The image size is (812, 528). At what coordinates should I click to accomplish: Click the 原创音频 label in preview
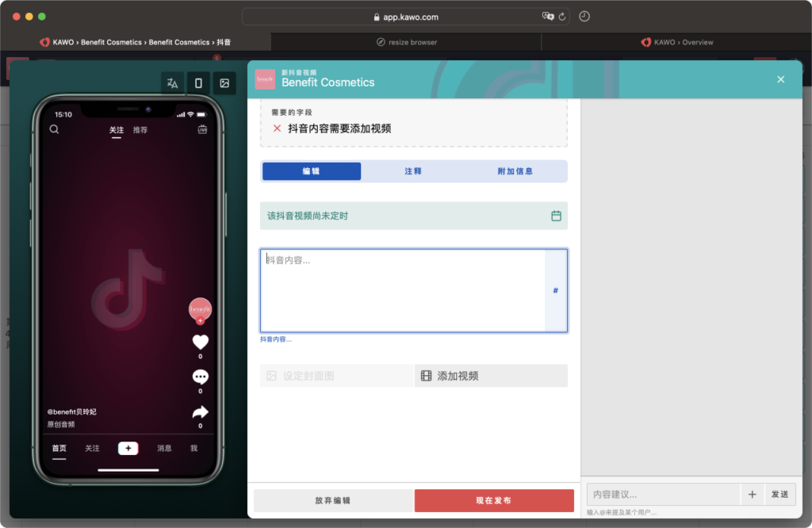tap(61, 424)
